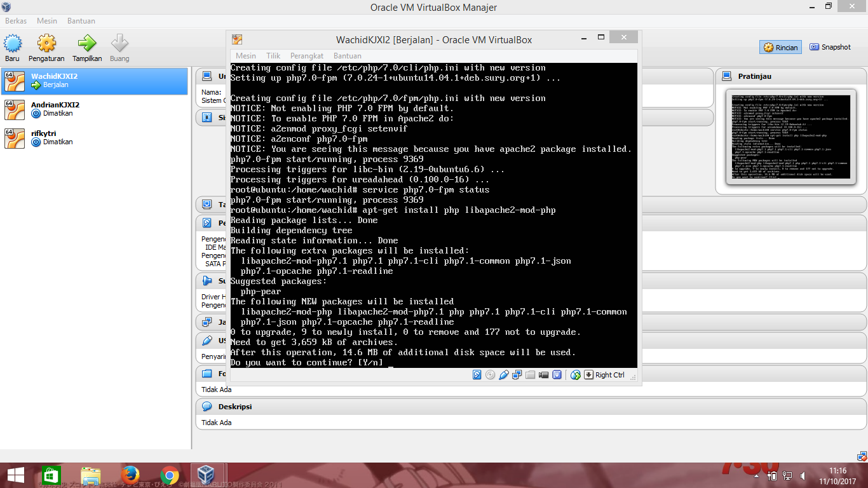
Task: Open Perangkat menu in the VM window
Action: tap(307, 56)
